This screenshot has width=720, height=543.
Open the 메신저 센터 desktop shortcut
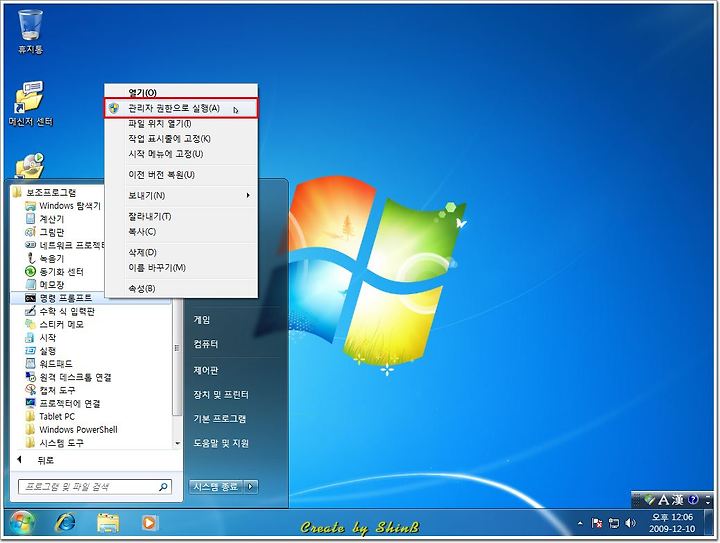point(30,104)
